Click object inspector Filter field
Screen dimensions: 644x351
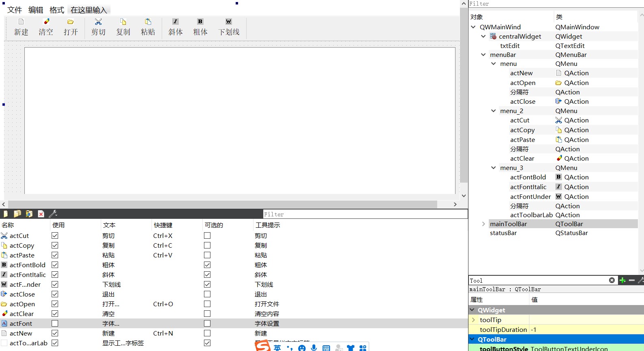tap(556, 4)
